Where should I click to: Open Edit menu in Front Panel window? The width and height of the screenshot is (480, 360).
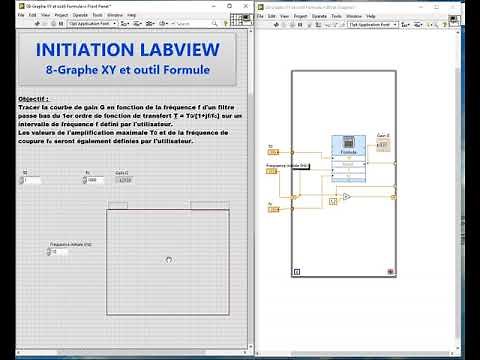coord(32,15)
